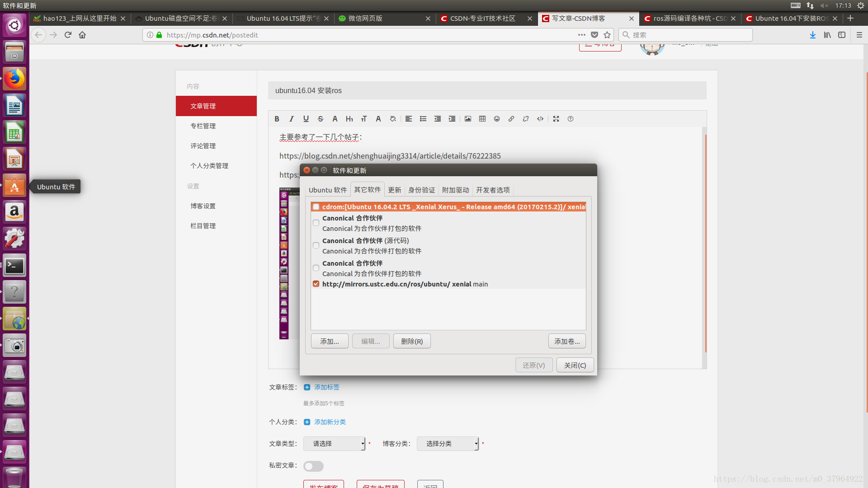Image resolution: width=868 pixels, height=488 pixels.
Task: Check the cdrom Ubuntu 16.04.2 LTS source
Action: [316, 207]
